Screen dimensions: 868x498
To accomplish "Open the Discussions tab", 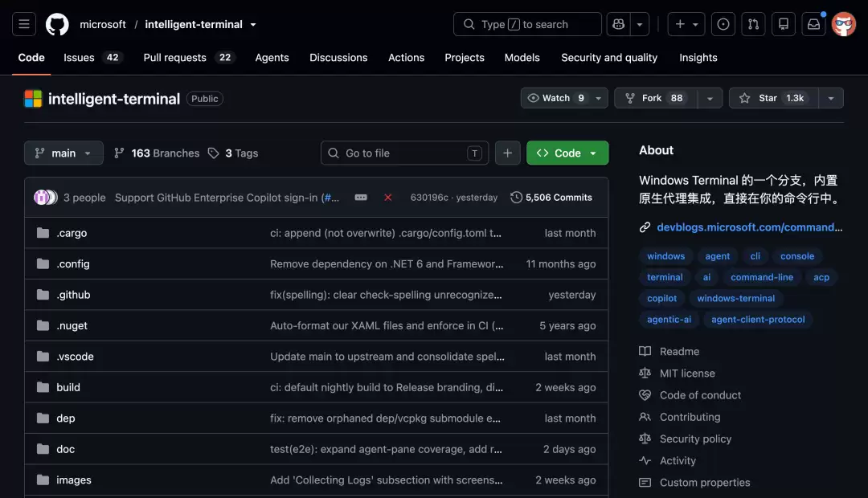I will pyautogui.click(x=338, y=58).
